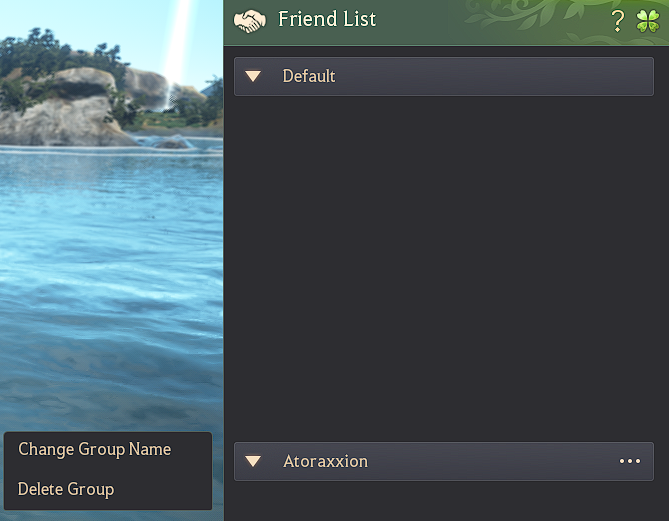Screen dimensions: 669x521
Task: Open help via the question mark icon
Action: [617, 21]
